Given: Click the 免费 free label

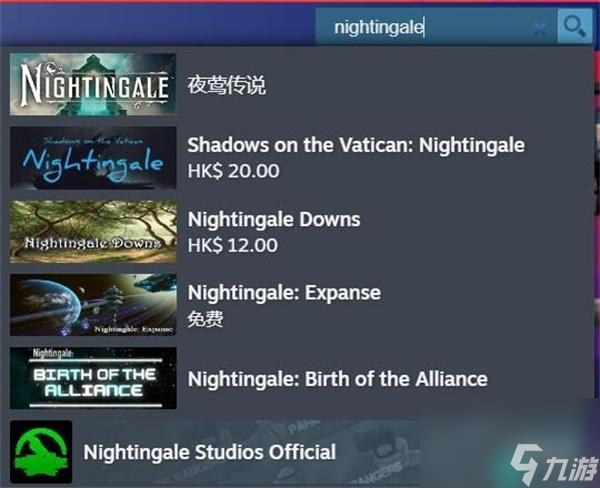Looking at the screenshot, I should click(205, 319).
